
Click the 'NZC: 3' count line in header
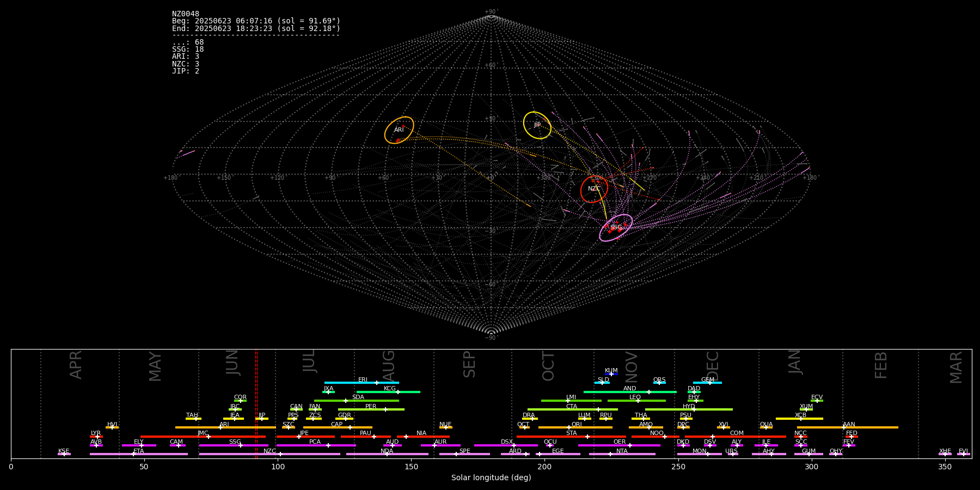(x=186, y=64)
